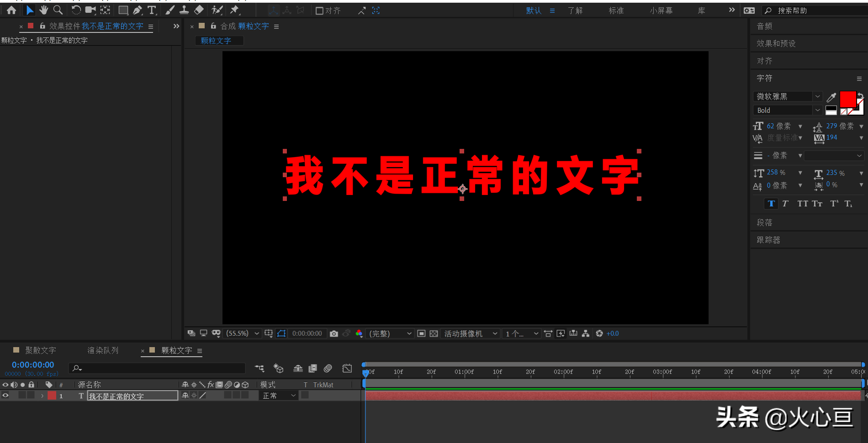This screenshot has height=443, width=868.
Task: Enable the 对齐 snapping checkbox
Action: click(x=320, y=11)
